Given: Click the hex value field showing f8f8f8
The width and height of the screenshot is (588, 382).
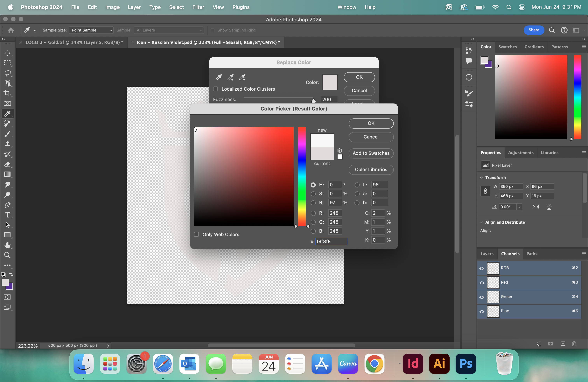Looking at the screenshot, I should point(331,241).
